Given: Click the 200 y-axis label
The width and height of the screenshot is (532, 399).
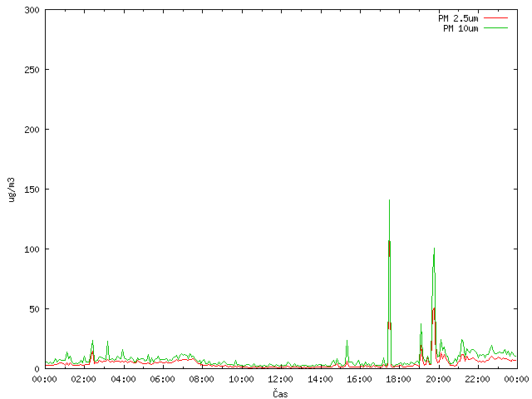Looking at the screenshot, I should tap(32, 130).
